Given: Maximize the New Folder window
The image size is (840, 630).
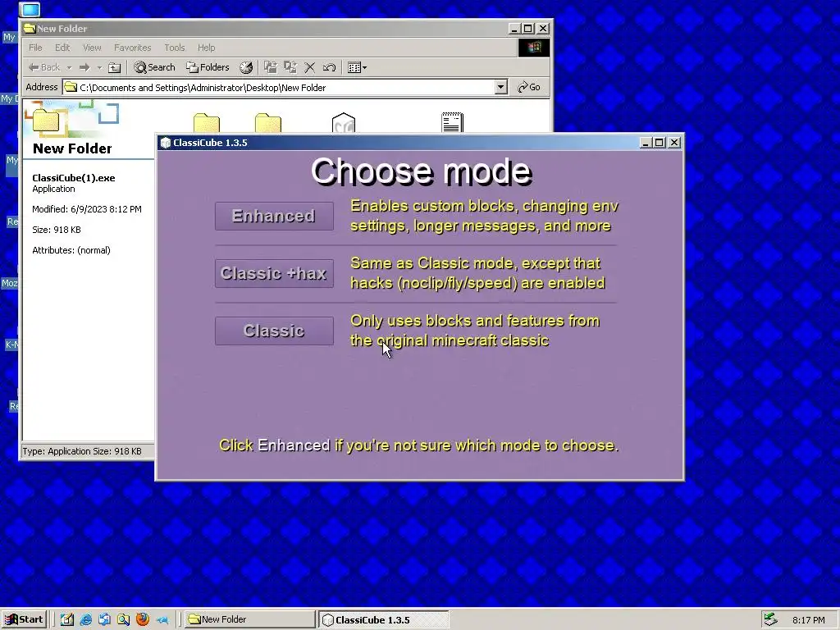Looking at the screenshot, I should (527, 29).
